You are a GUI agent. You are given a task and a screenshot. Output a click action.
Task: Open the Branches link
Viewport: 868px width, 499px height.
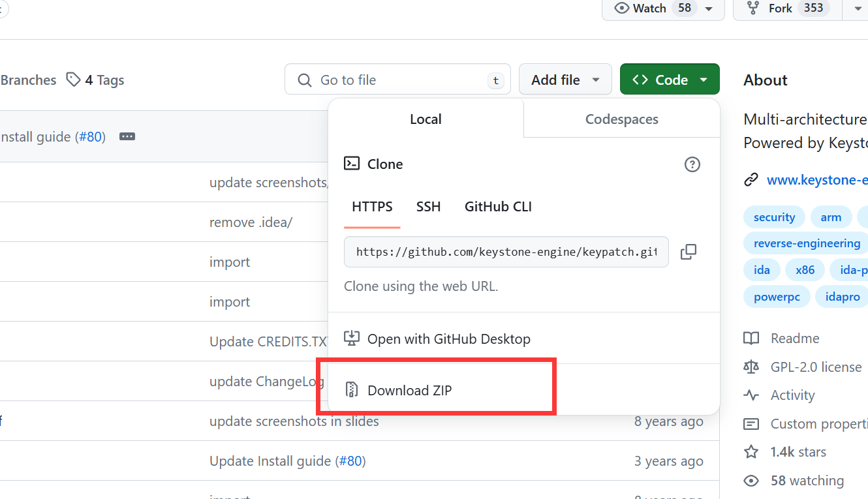tap(28, 80)
